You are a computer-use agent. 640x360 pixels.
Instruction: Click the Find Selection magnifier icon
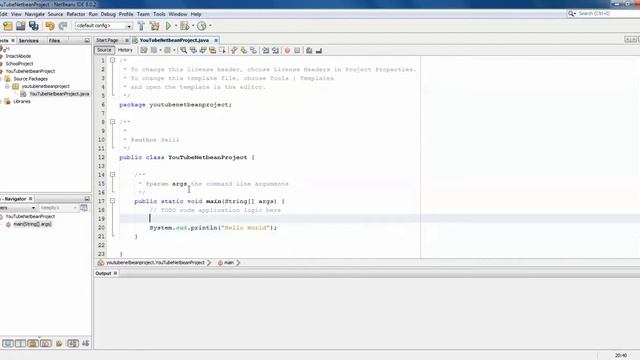[x=184, y=50]
